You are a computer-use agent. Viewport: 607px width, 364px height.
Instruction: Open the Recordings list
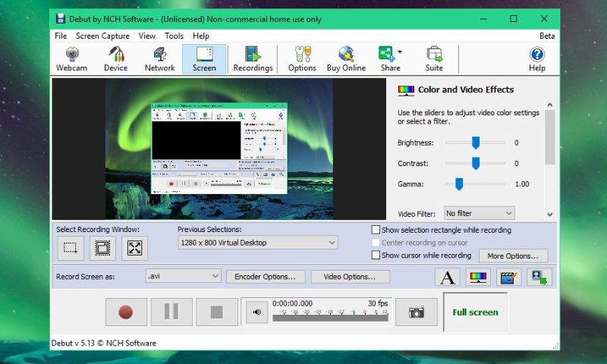pos(253,59)
